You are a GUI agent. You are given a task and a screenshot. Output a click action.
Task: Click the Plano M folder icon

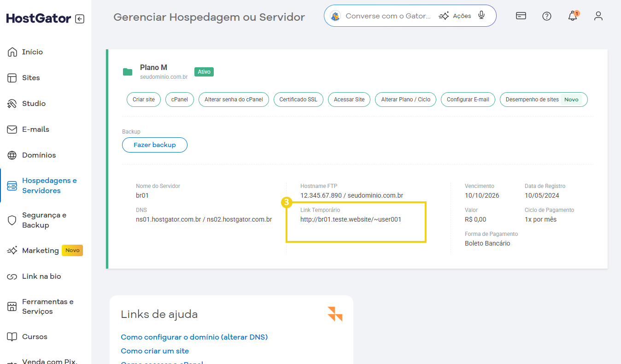tap(128, 71)
